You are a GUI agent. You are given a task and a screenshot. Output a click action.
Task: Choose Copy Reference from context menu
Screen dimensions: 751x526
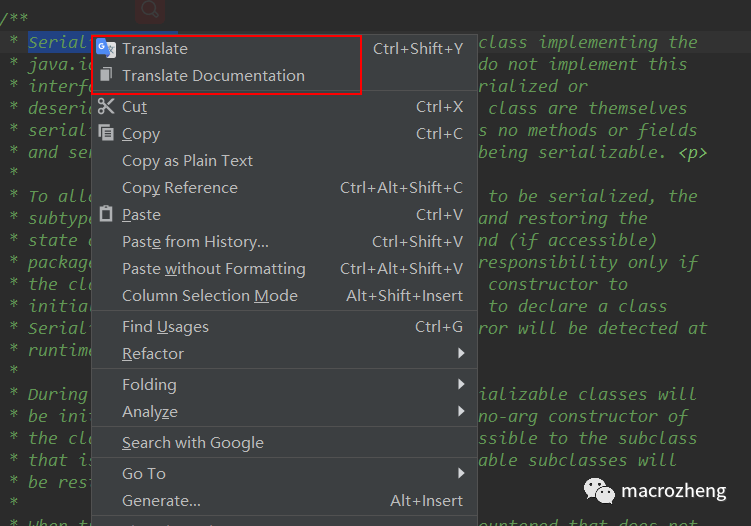[x=180, y=188]
